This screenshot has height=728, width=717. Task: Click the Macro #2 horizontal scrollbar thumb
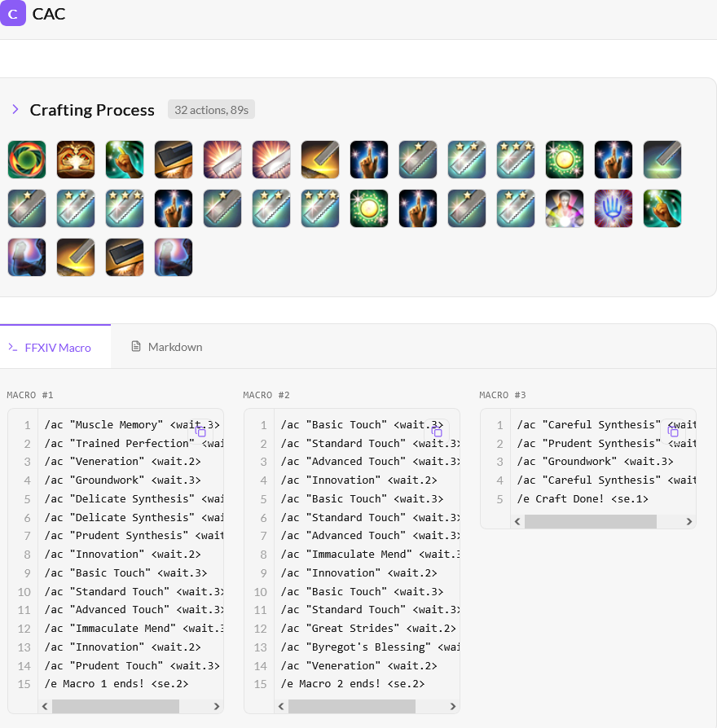[x=352, y=706]
